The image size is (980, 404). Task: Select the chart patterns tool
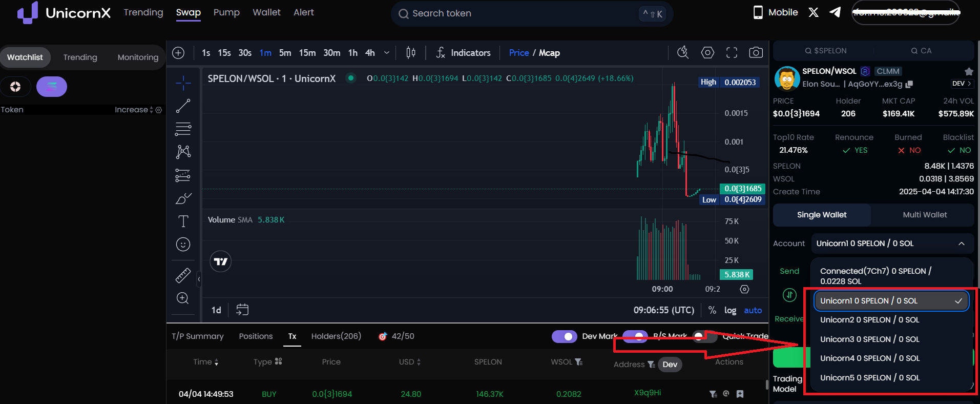point(183,151)
